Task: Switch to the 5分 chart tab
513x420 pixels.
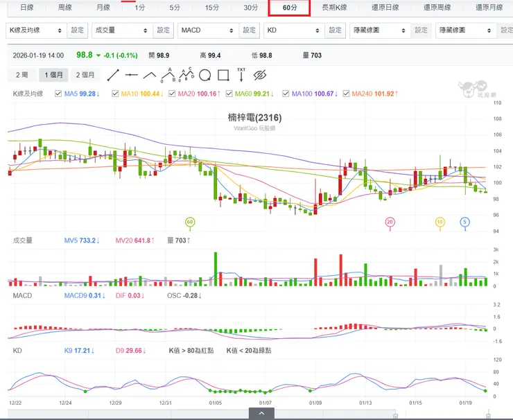Action: [175, 8]
